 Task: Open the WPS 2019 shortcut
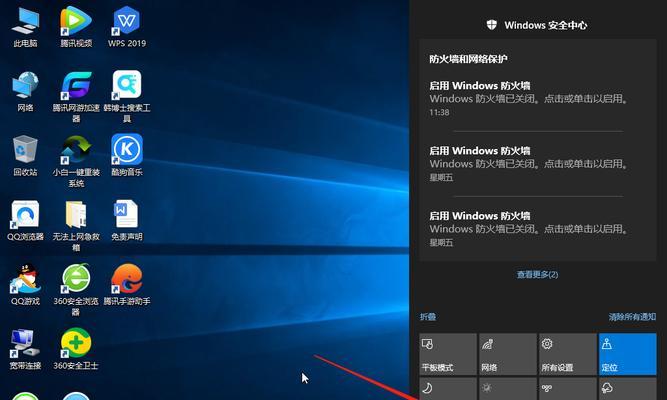pos(127,26)
